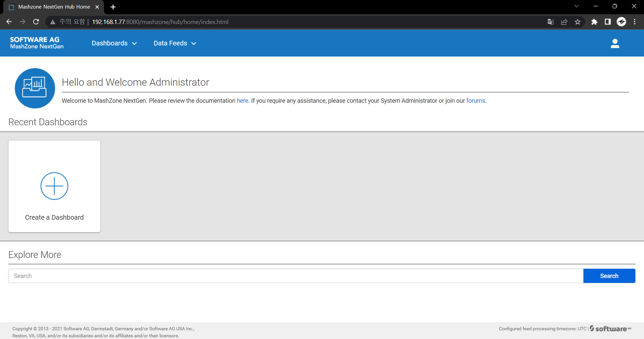
Task: Open the Chrome three-dot menu
Action: point(635,22)
